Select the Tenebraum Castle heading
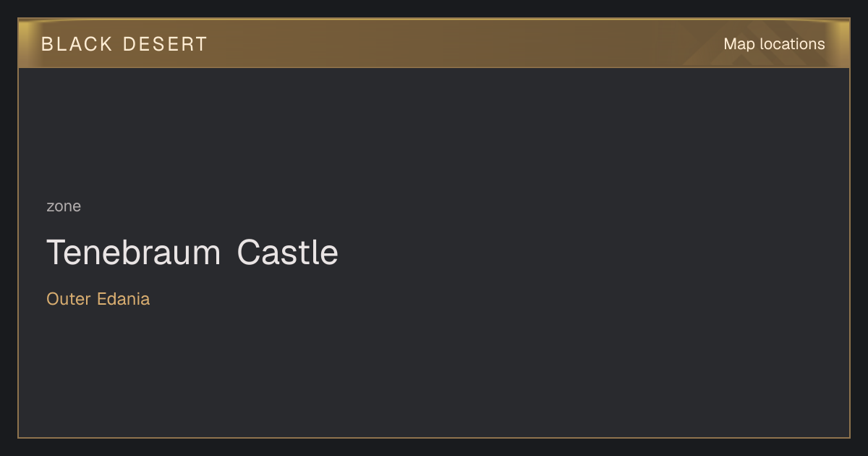This screenshot has height=456, width=868. (x=192, y=253)
